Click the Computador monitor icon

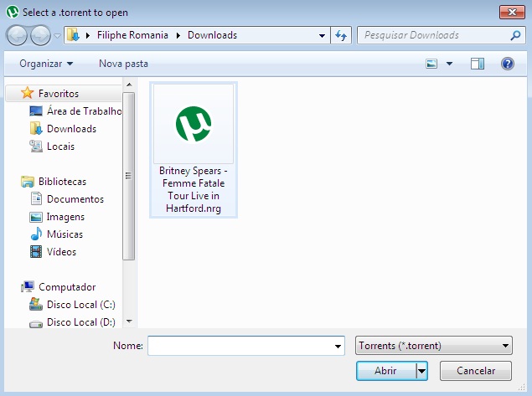(28, 287)
